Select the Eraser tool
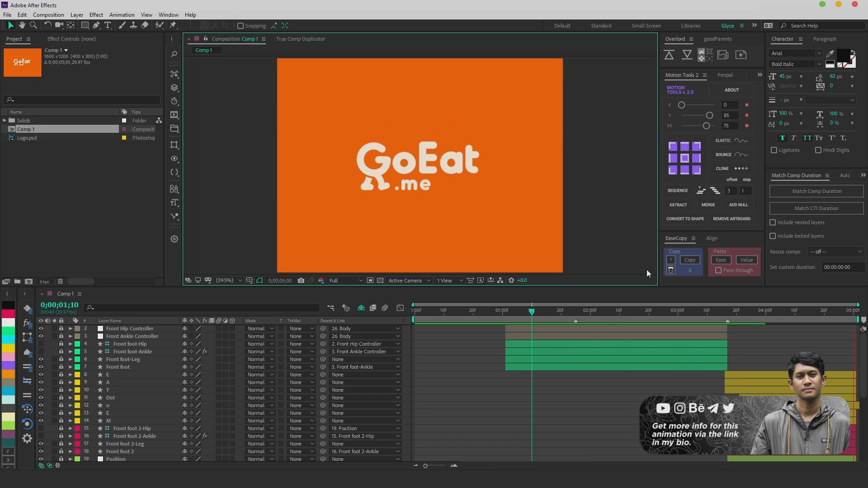 coord(145,25)
